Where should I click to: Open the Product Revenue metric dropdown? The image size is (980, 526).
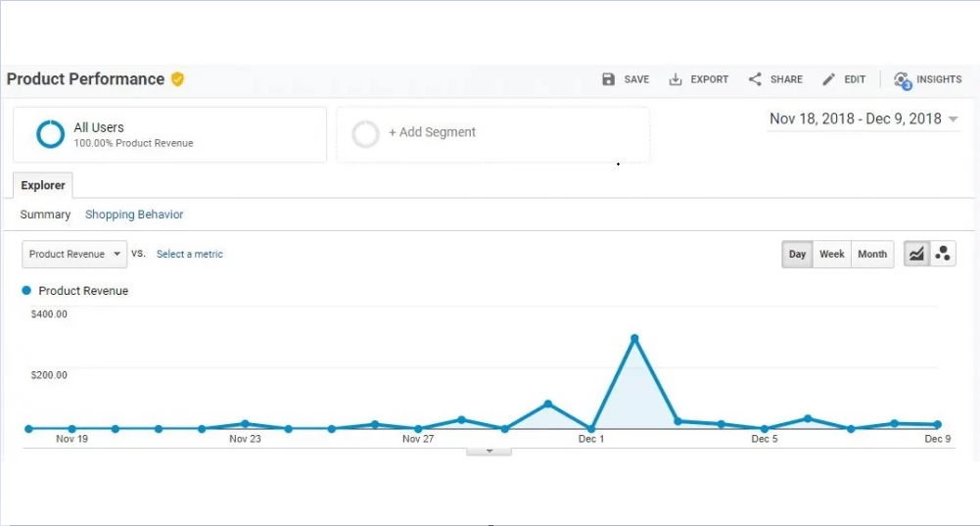(74, 254)
